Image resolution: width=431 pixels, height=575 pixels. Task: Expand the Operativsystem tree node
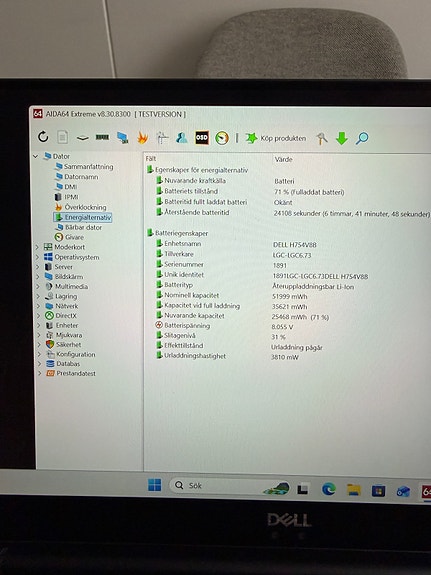click(37, 257)
